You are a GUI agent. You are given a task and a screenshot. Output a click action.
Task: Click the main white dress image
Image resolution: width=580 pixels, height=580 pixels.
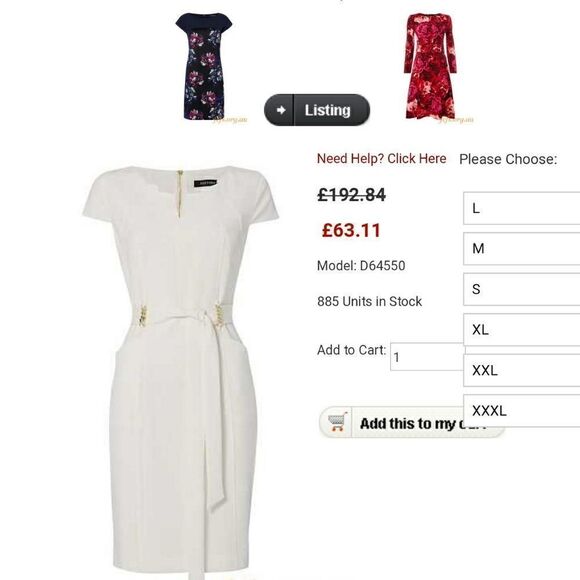pyautogui.click(x=181, y=370)
